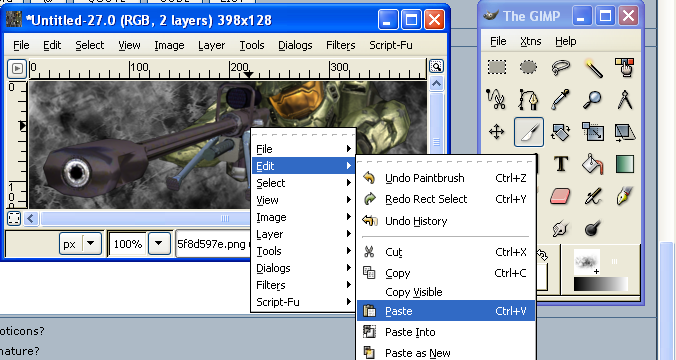Expand Tools submenu in the context menu
Image resolution: width=676 pixels, height=360 pixels.
tap(303, 251)
